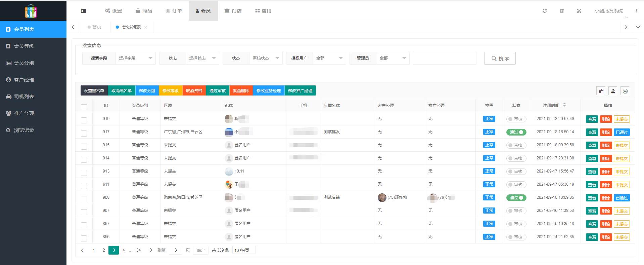644x265 pixels.
Task: Open 会员等级 in sidebar
Action: [x=33, y=46]
